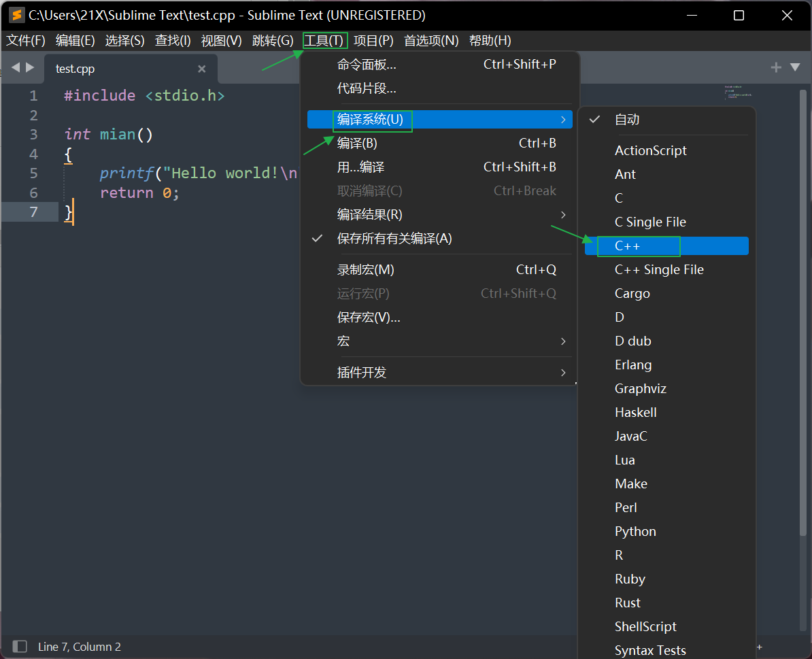Select 自动 build system
Image resolution: width=812 pixels, height=659 pixels.
[666, 120]
